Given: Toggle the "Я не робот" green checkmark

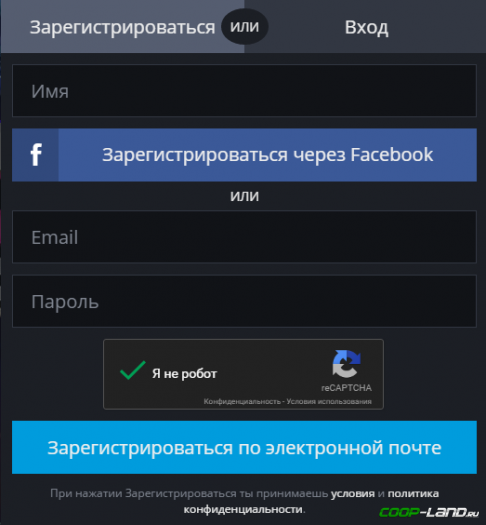Looking at the screenshot, I should pyautogui.click(x=133, y=370).
